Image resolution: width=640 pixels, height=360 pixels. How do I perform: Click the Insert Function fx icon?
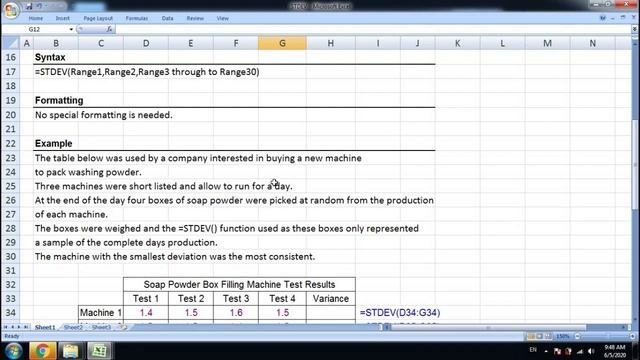tap(109, 29)
